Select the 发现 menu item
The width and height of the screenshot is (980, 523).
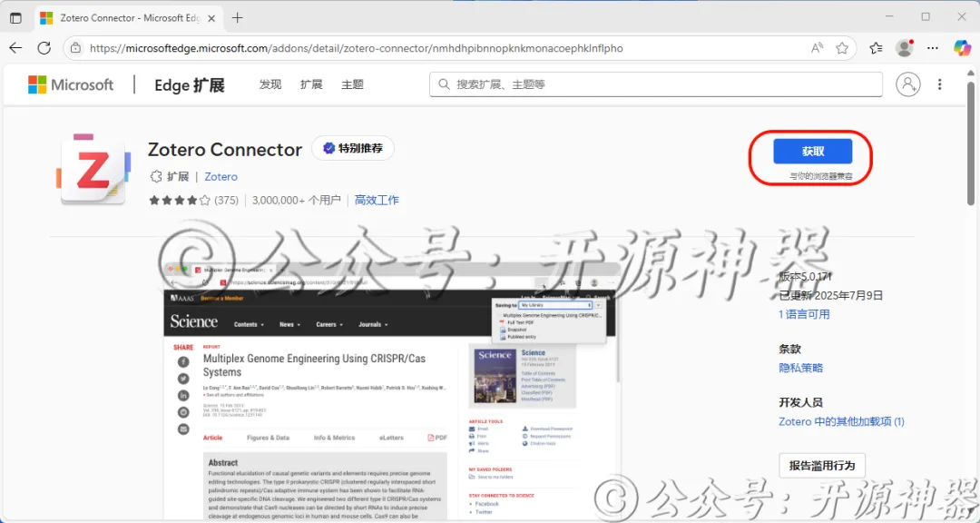click(269, 84)
